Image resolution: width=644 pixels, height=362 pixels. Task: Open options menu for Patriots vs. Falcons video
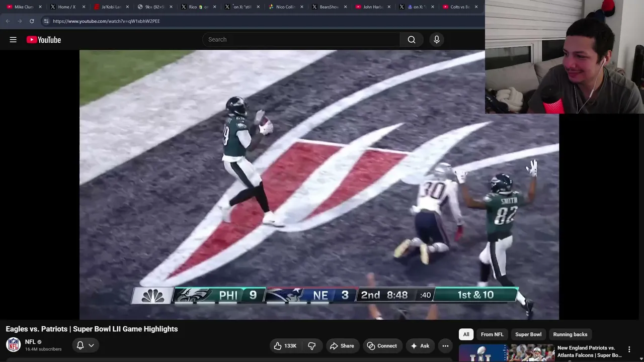[629, 349]
